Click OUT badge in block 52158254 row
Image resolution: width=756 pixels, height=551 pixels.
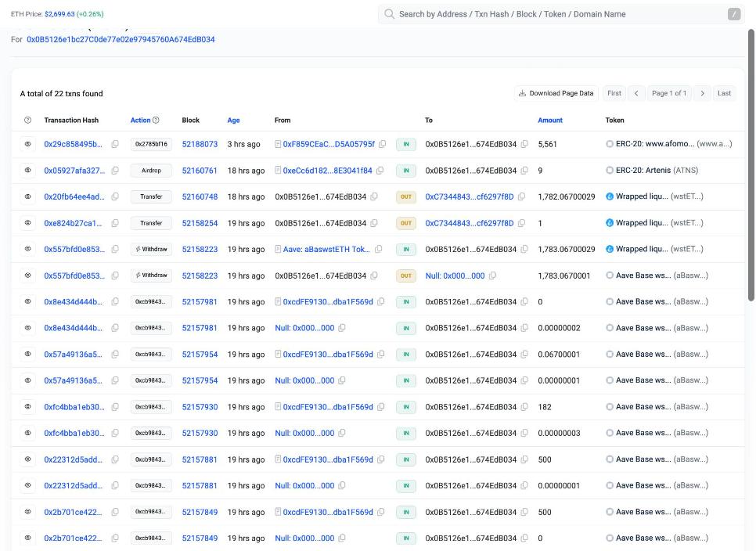(406, 223)
